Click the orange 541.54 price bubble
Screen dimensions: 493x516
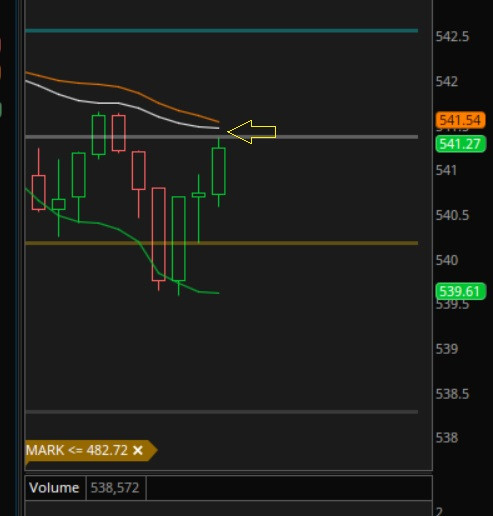[460, 120]
